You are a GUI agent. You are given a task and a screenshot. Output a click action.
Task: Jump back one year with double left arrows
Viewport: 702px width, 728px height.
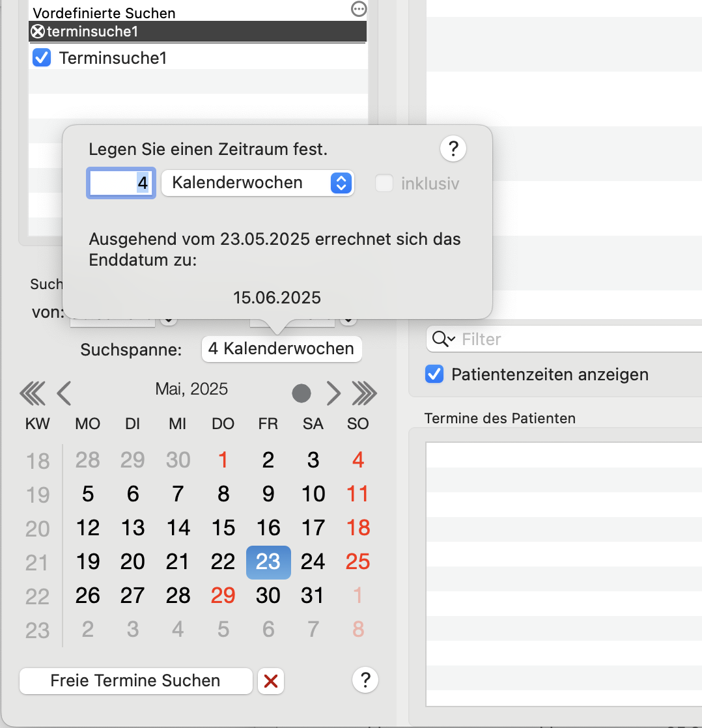click(33, 393)
